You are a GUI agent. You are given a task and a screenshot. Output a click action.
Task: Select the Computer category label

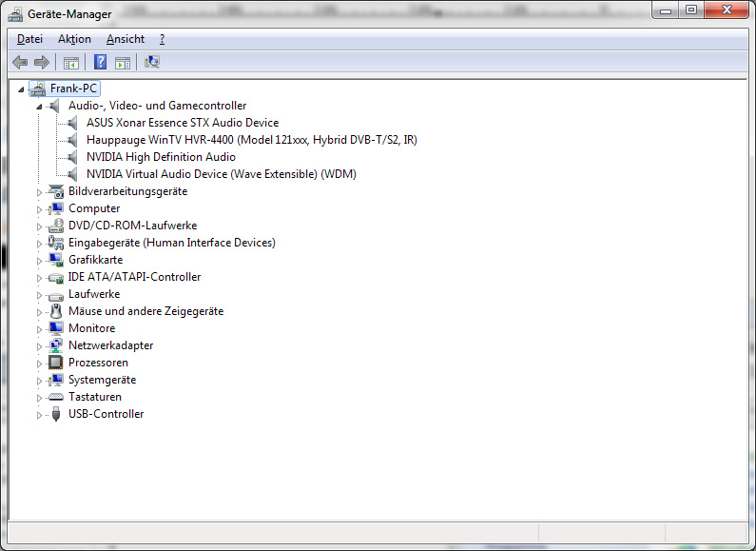94,208
